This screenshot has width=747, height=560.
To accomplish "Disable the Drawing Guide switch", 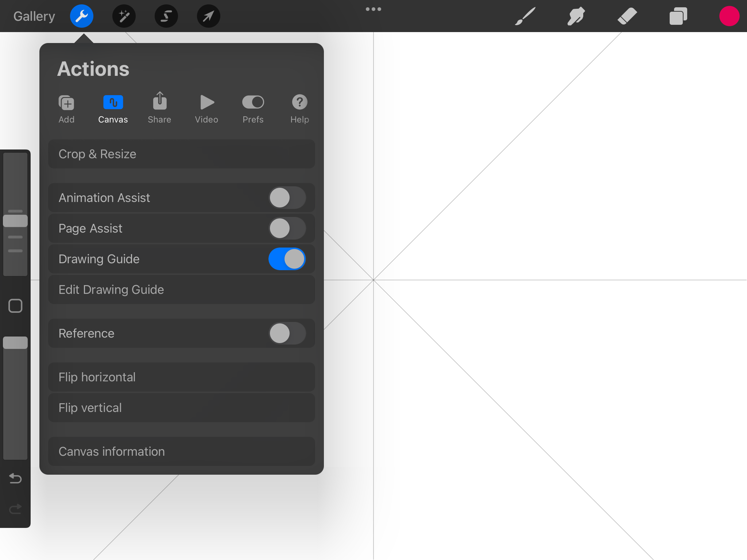I will coord(287,259).
